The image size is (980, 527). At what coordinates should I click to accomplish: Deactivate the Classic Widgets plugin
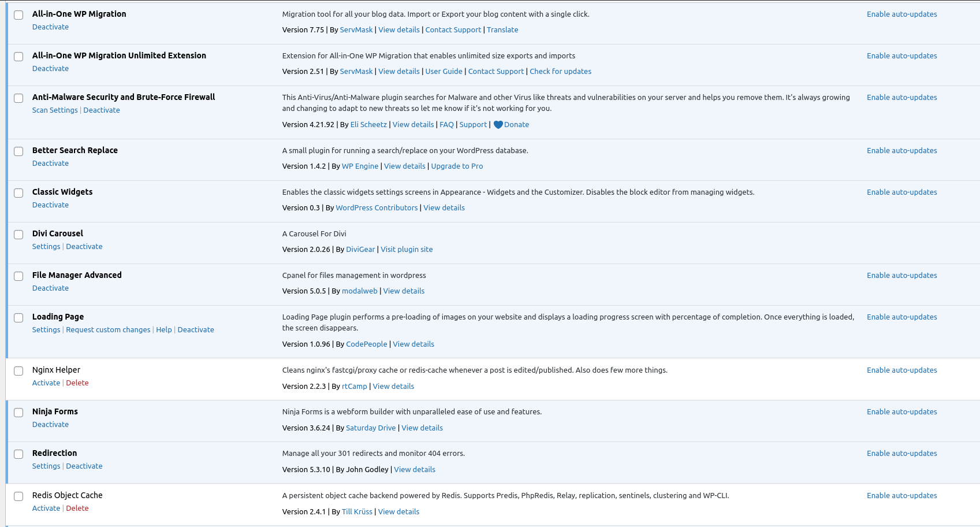50,205
